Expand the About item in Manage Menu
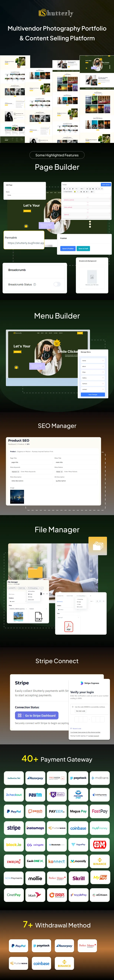The height and width of the screenshot is (980, 114). pos(93,366)
